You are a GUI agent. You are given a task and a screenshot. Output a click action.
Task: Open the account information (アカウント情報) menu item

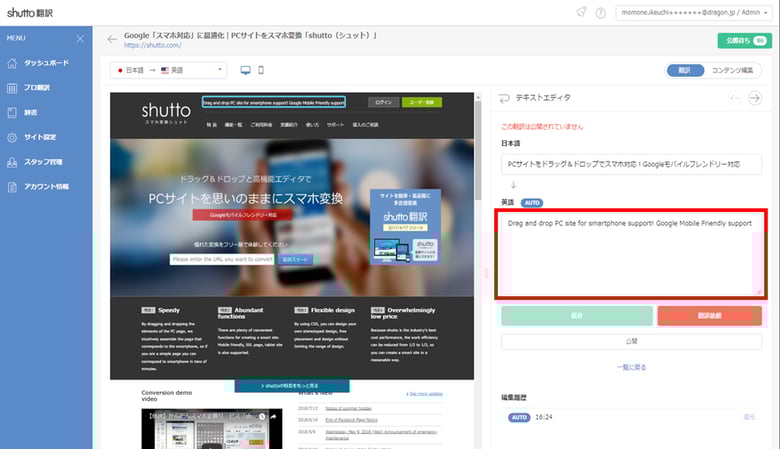46,187
